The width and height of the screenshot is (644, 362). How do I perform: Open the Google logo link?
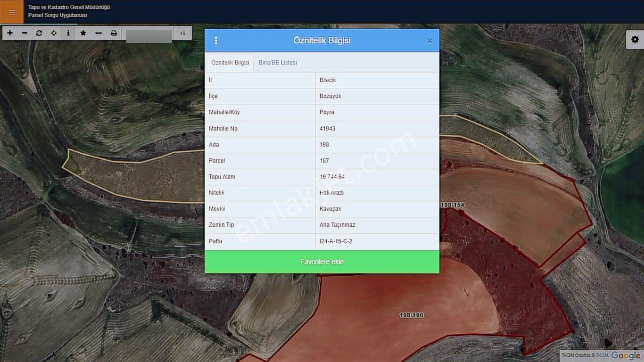tap(626, 356)
